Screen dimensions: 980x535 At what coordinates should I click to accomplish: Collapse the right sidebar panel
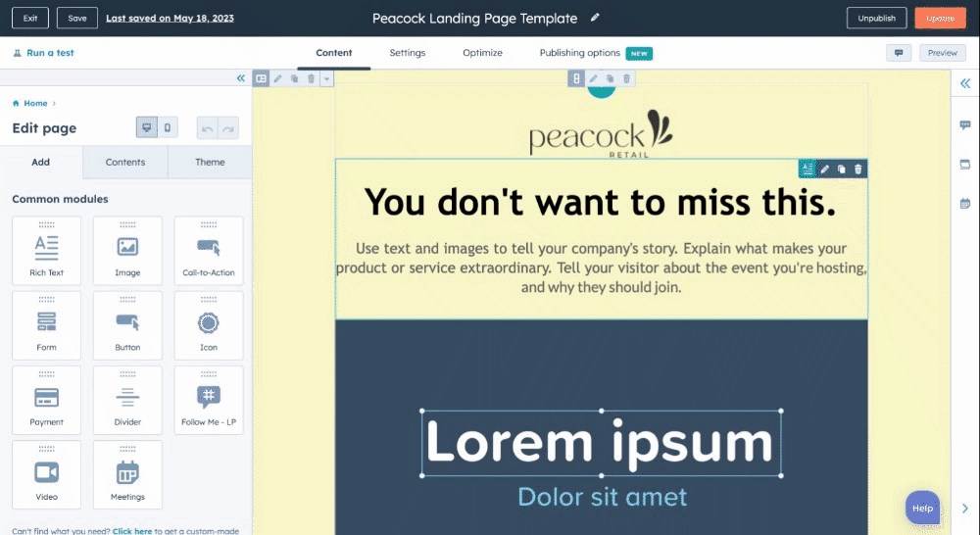tap(965, 83)
